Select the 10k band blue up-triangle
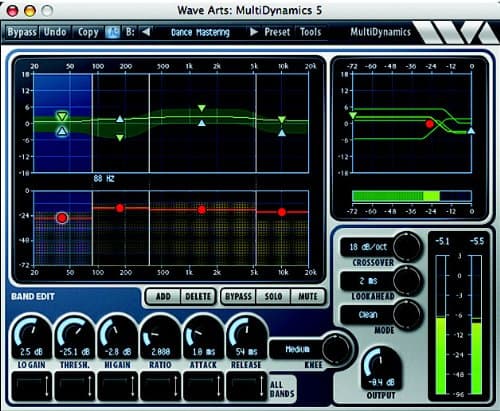This screenshot has width=500, height=411. click(282, 133)
